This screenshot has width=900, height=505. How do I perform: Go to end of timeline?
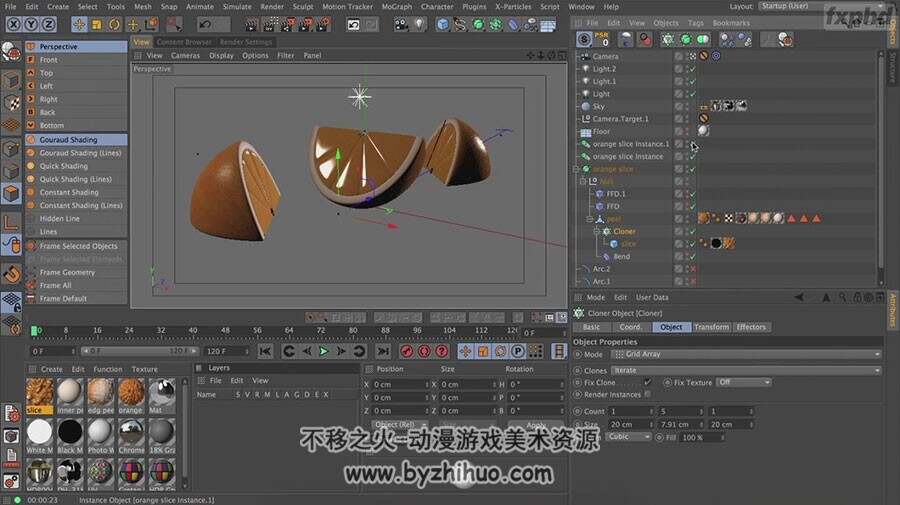point(383,351)
